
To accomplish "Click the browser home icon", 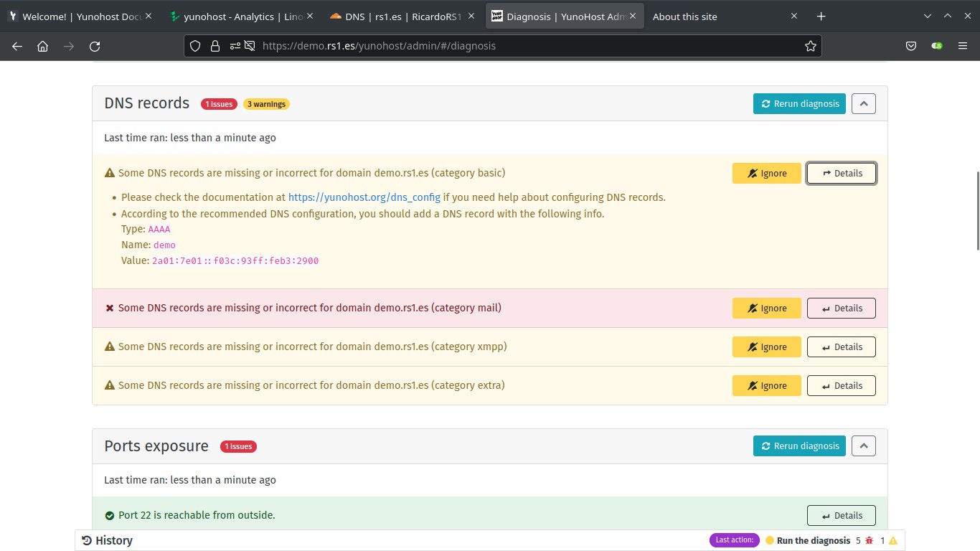I will (43, 46).
